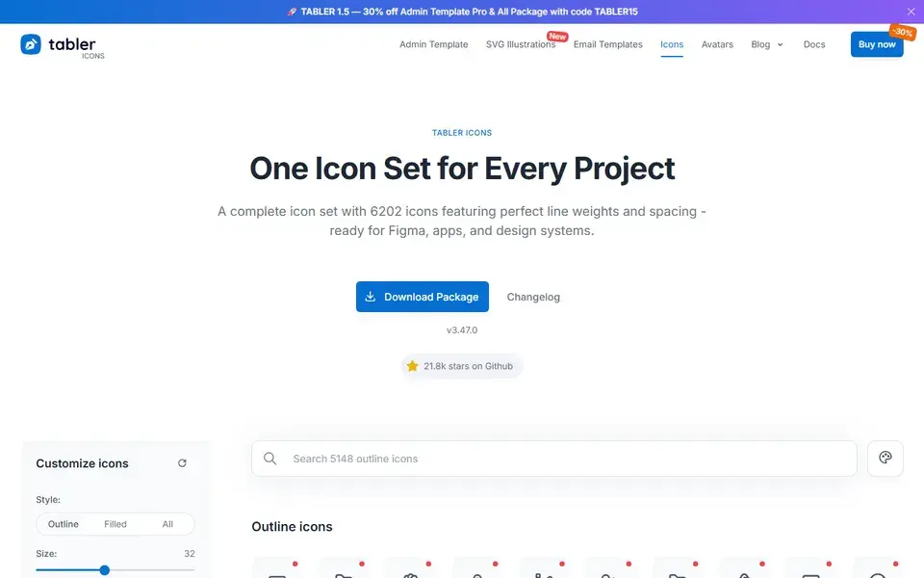Select the Icons nav tab

672,44
